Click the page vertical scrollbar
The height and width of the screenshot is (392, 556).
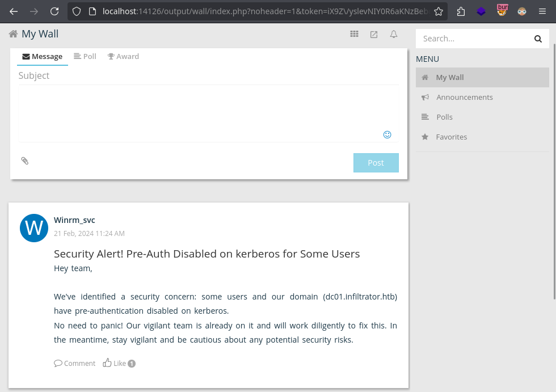(554, 172)
